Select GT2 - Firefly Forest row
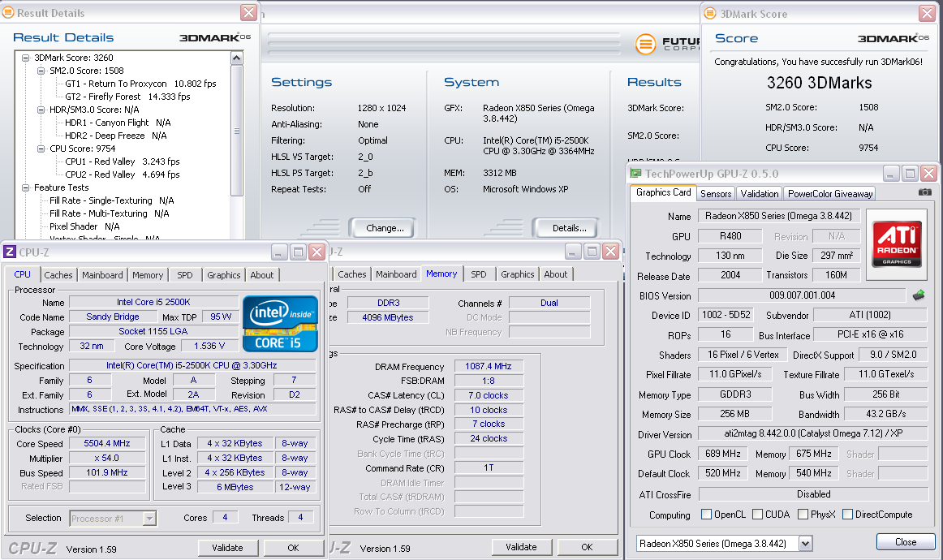 tap(127, 97)
